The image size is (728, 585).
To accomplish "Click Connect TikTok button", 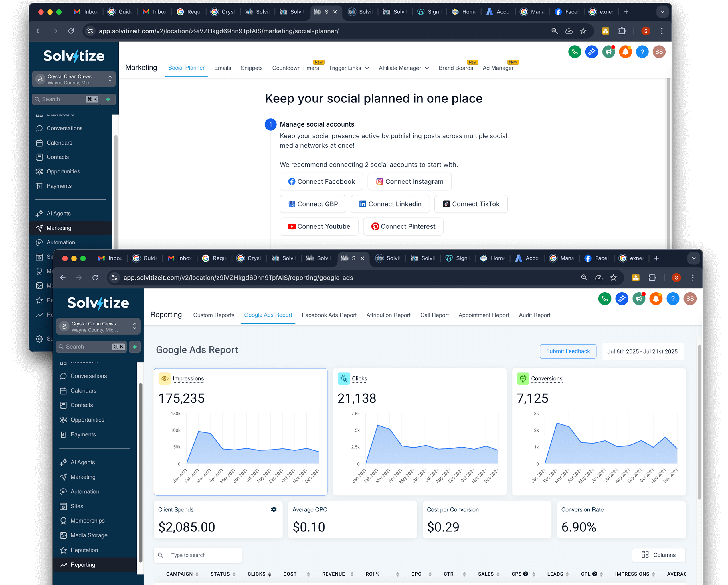I will 471,204.
